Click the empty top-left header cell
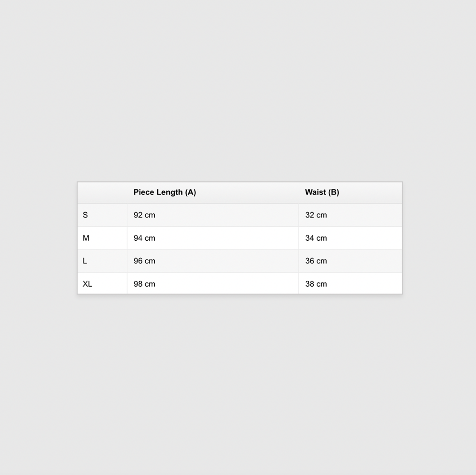476x475 pixels. pyautogui.click(x=102, y=193)
